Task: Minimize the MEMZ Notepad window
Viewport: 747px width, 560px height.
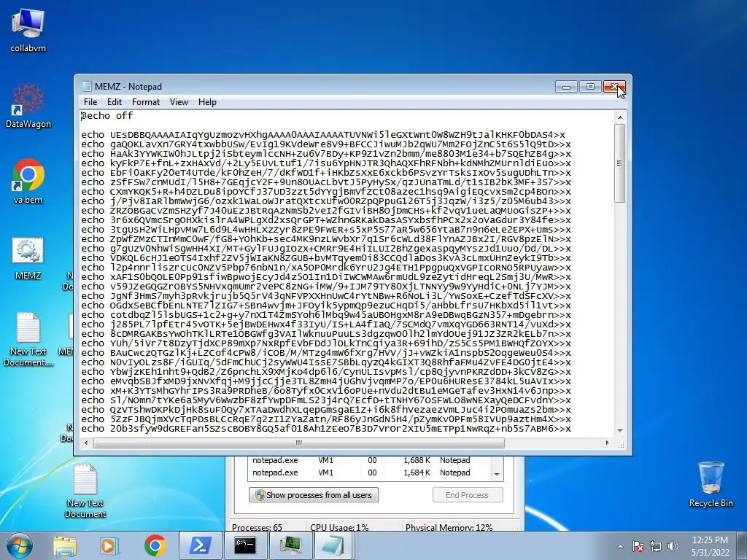Action: point(566,87)
